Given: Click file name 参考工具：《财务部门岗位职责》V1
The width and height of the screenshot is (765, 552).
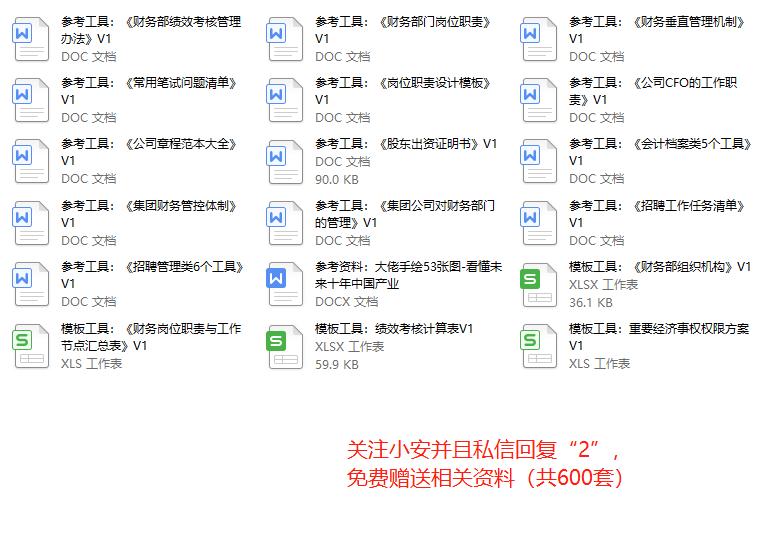Looking at the screenshot, I should point(403,30).
